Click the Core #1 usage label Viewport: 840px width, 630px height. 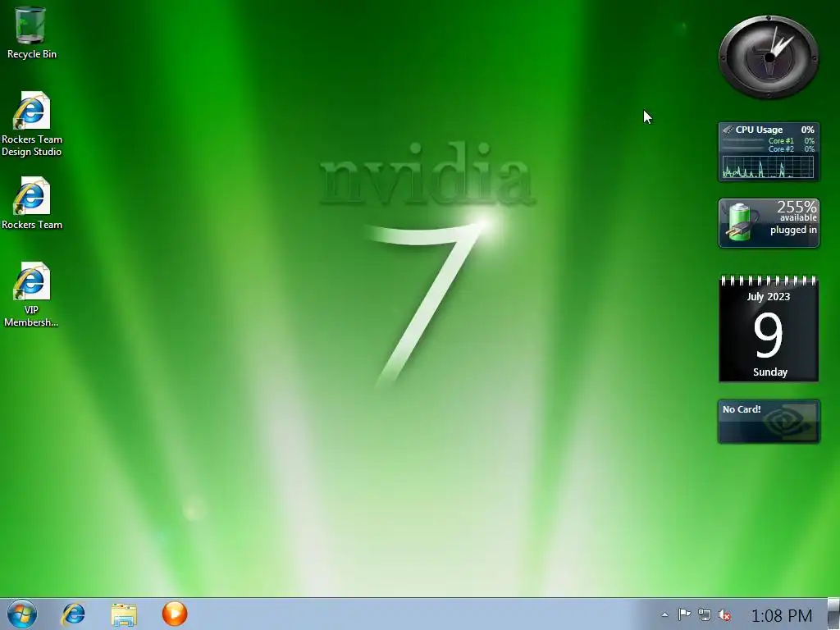781,141
